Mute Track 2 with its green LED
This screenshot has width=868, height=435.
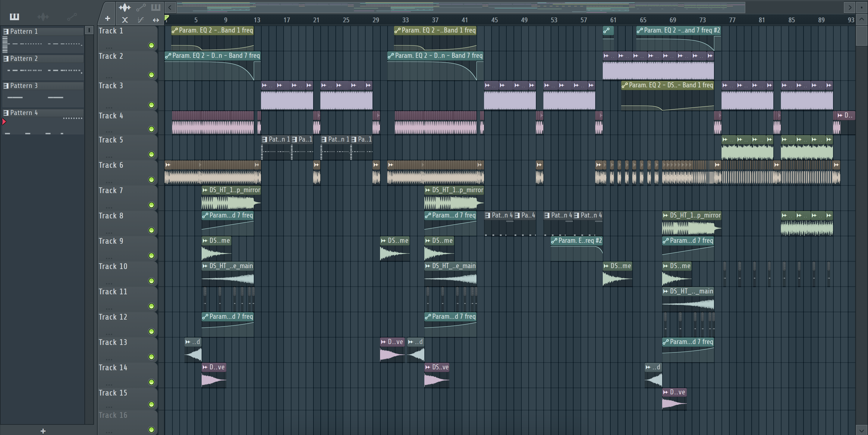151,75
